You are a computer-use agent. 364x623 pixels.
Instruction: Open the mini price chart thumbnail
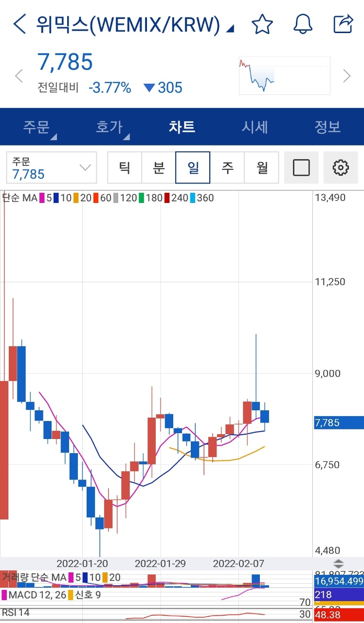pos(284,75)
